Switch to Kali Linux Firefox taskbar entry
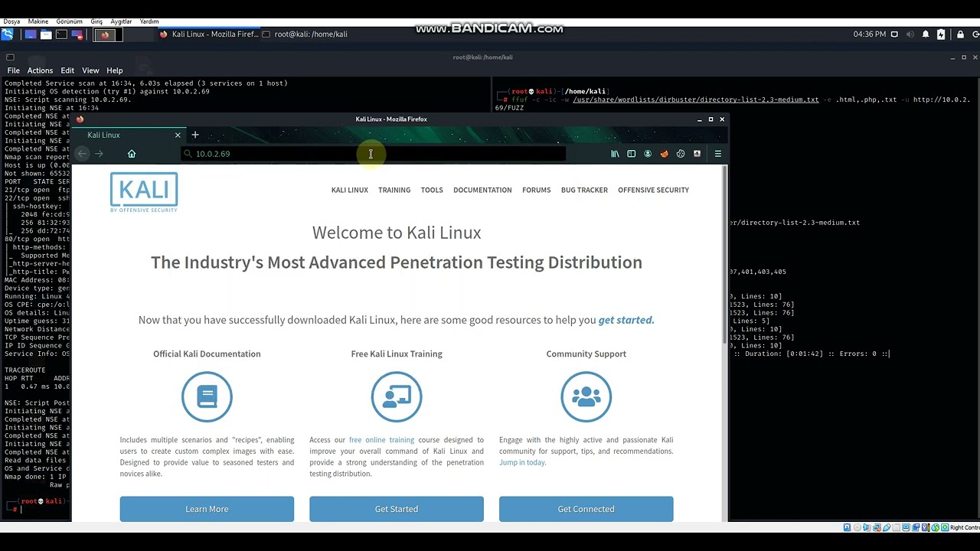Image resolution: width=980 pixels, height=551 pixels. pos(209,34)
